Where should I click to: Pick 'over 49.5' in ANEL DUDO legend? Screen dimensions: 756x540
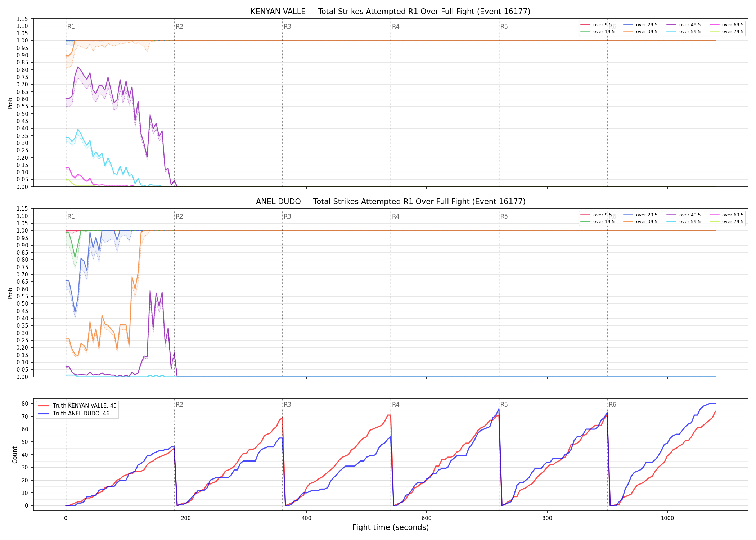coord(690,215)
